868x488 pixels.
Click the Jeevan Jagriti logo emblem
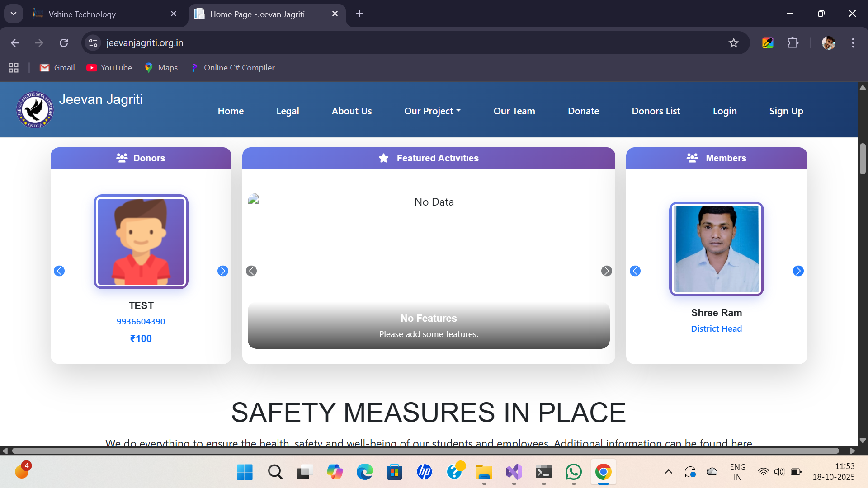(x=35, y=110)
